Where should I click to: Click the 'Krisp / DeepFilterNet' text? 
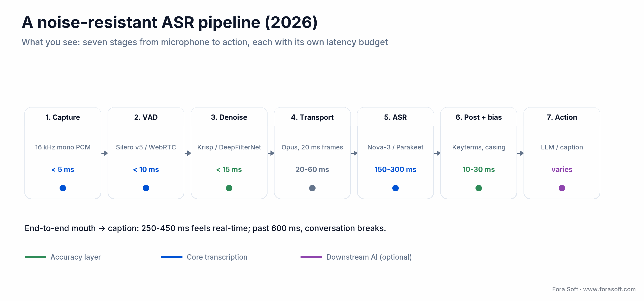click(229, 147)
